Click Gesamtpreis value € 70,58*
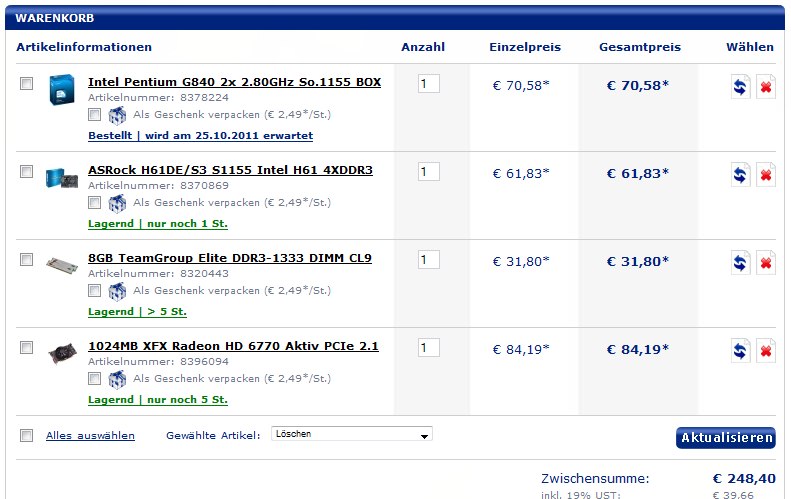The image size is (791, 499). point(638,85)
